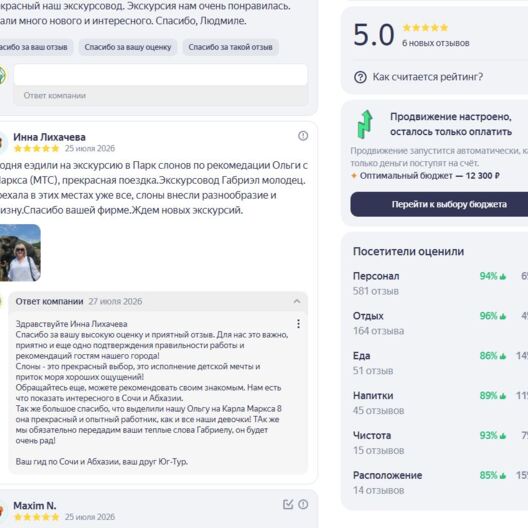
Task: Collapse the Ответ компании reply section
Action: pyautogui.click(x=297, y=301)
